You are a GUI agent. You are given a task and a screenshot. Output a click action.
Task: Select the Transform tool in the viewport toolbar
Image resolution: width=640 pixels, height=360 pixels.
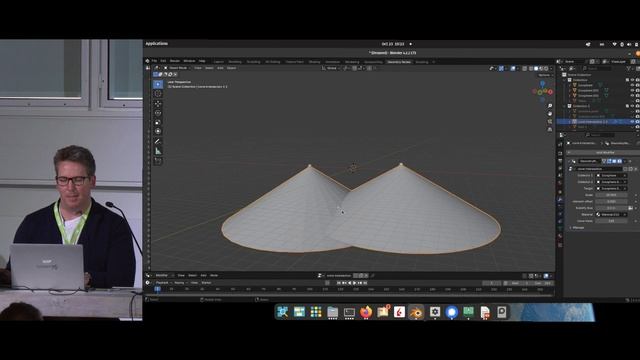coord(158,131)
